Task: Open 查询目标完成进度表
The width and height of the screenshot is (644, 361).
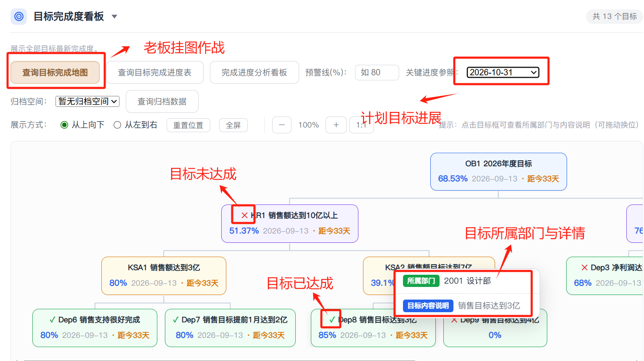Action: [x=155, y=72]
